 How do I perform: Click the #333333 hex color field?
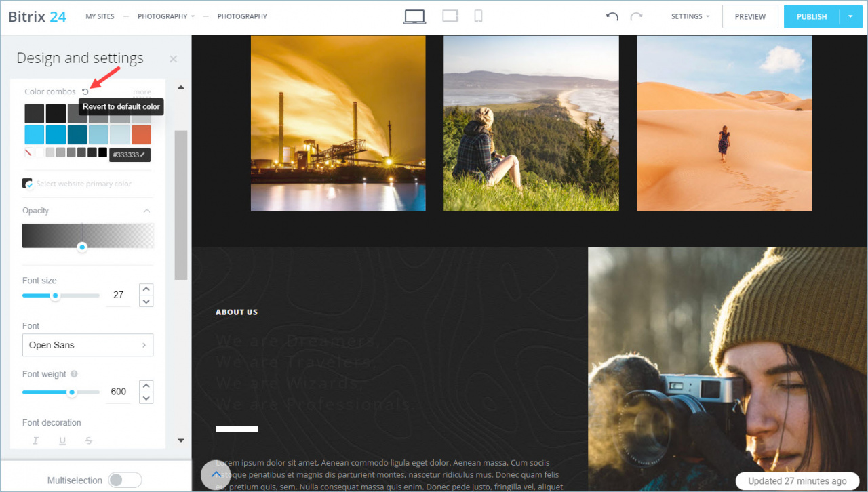coord(130,155)
